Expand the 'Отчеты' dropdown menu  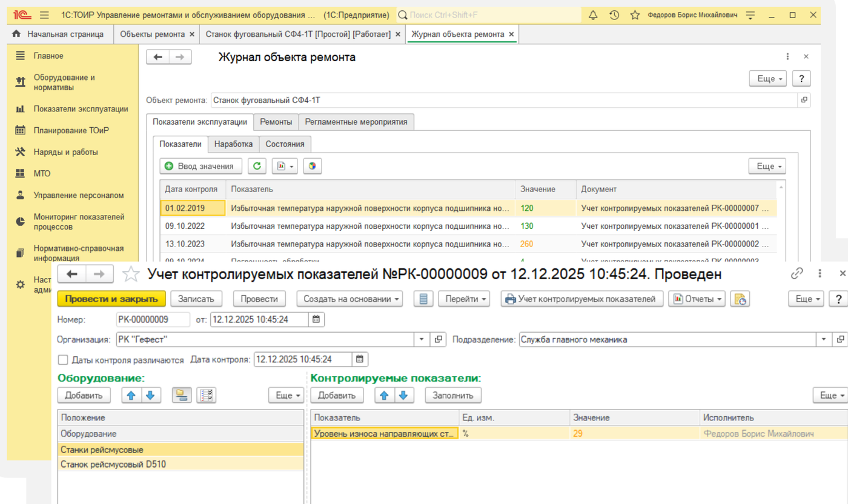click(697, 299)
